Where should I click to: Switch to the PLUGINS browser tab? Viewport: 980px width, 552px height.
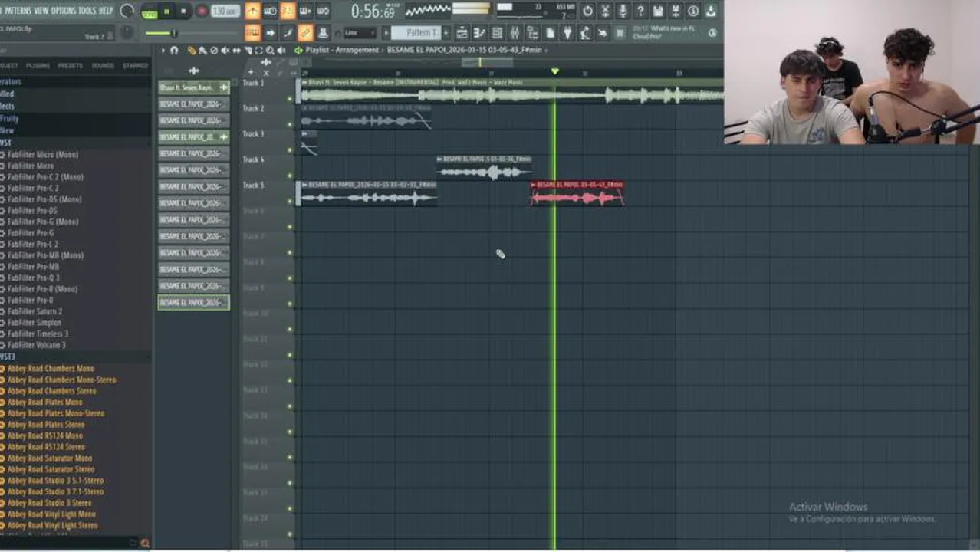click(x=38, y=66)
